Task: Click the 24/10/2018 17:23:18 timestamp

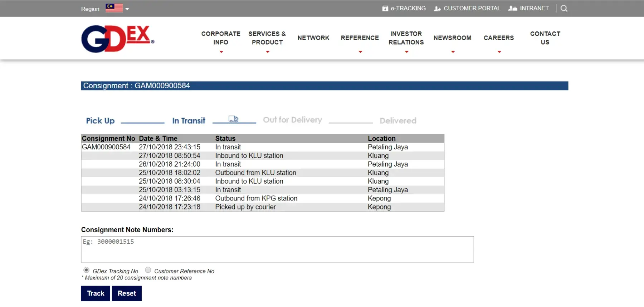Action: pyautogui.click(x=170, y=207)
